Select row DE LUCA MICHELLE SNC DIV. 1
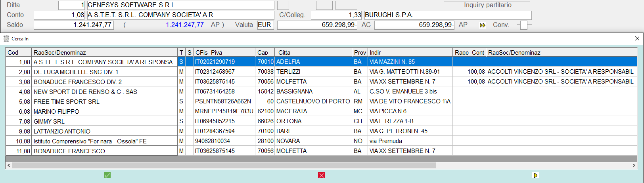The width and height of the screenshot is (644, 183). tap(104, 72)
